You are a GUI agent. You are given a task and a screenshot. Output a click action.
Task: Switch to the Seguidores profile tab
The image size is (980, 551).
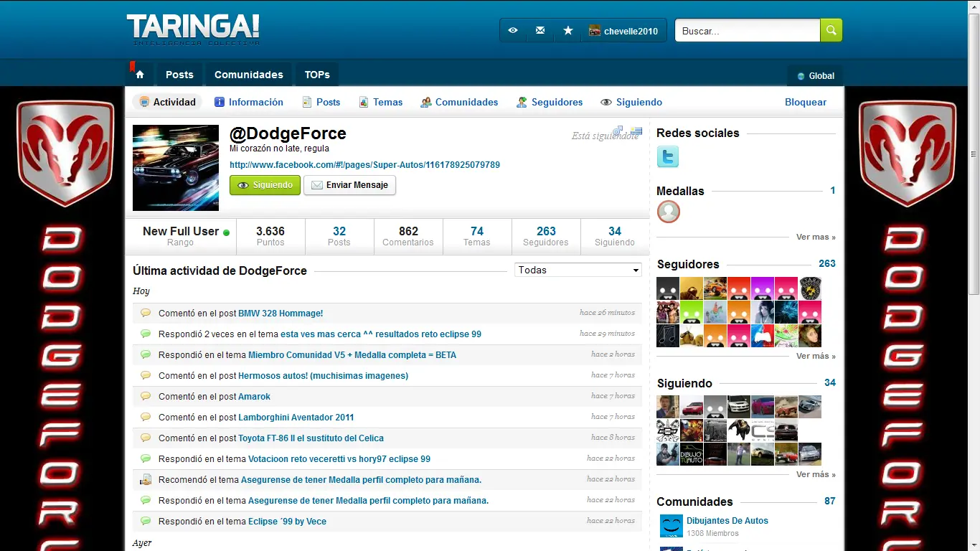[550, 102]
